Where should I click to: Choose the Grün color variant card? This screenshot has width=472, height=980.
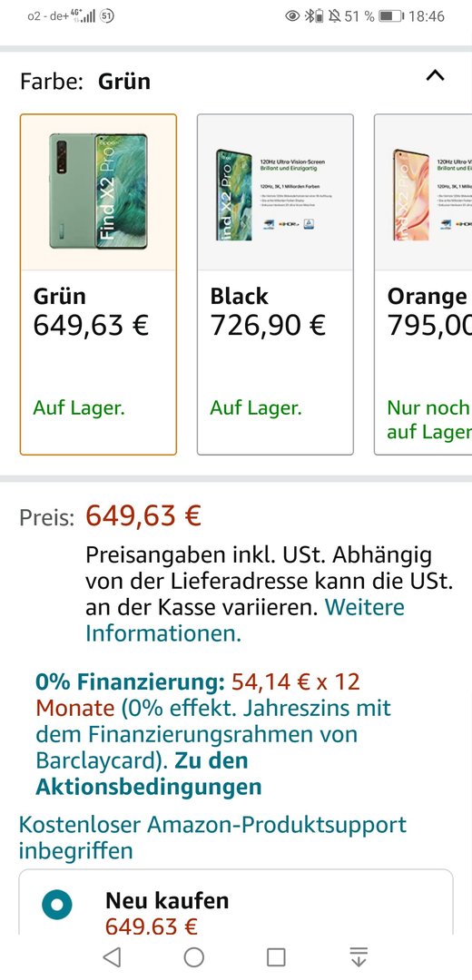point(98,284)
